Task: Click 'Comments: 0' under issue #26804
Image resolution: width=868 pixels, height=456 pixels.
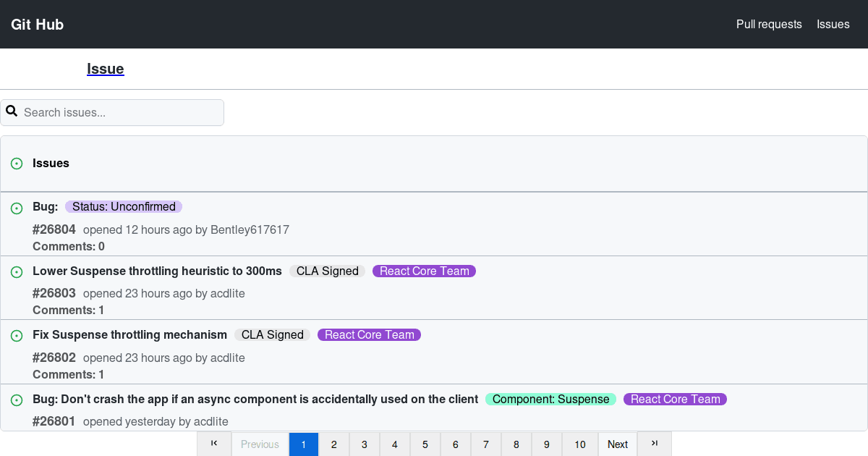Action: (69, 246)
